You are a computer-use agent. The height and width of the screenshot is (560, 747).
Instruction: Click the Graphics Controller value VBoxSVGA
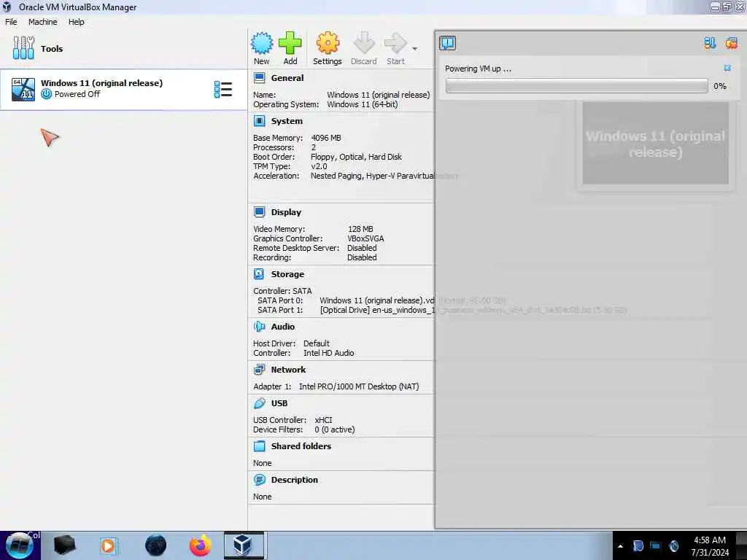tap(365, 238)
